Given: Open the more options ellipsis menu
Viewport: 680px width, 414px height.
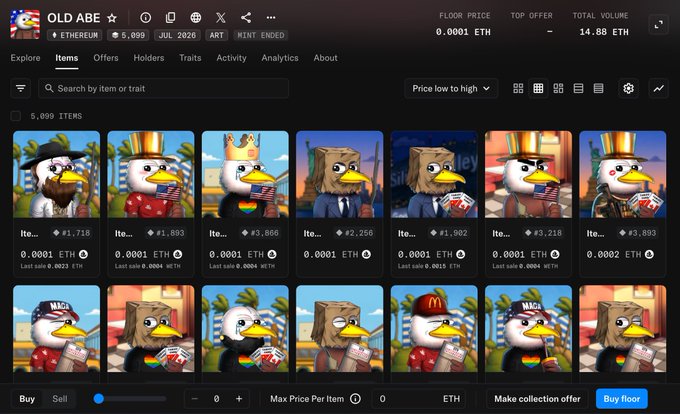Looking at the screenshot, I should point(271,17).
